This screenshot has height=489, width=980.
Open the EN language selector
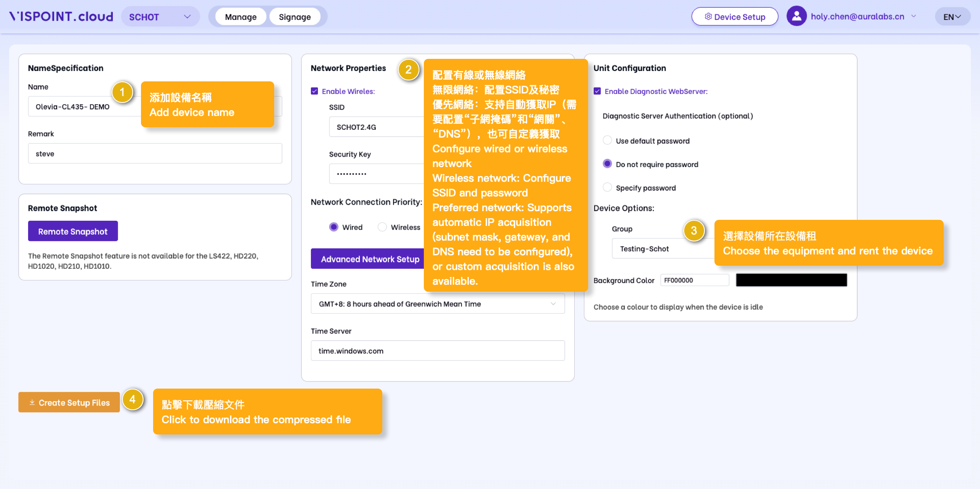tap(952, 17)
